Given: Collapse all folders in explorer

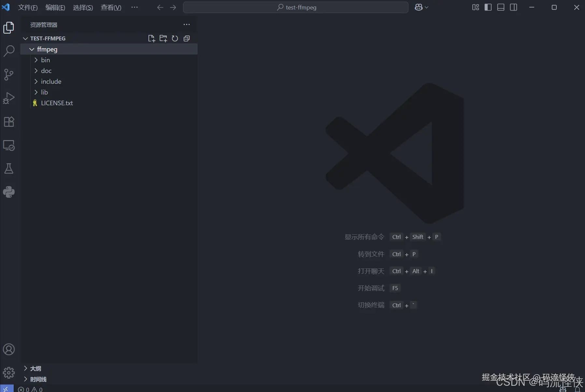Looking at the screenshot, I should [187, 38].
